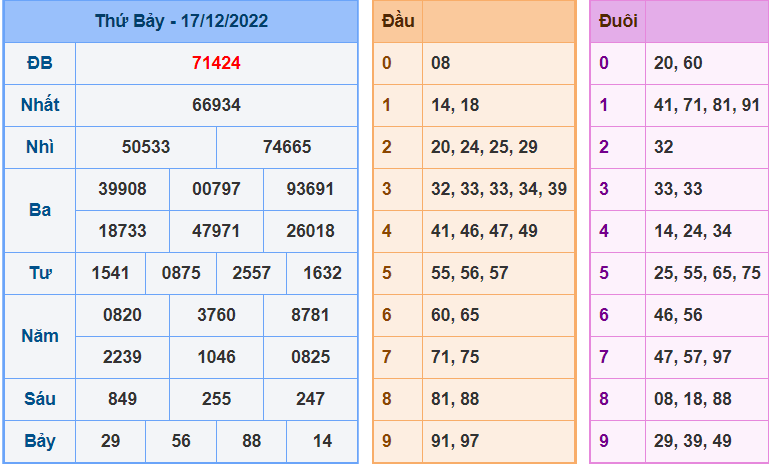Select Bảy prize number 29
This screenshot has height=464, width=769.
(110, 441)
